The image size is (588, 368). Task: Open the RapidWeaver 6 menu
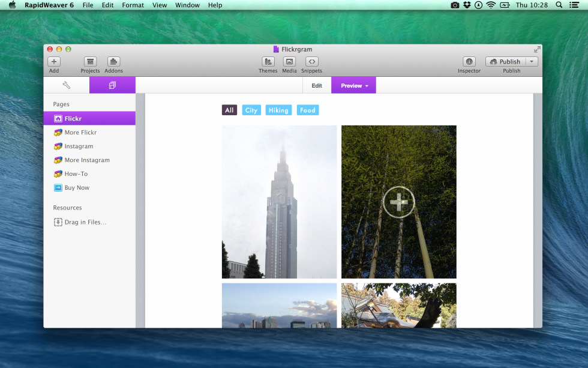pos(49,5)
